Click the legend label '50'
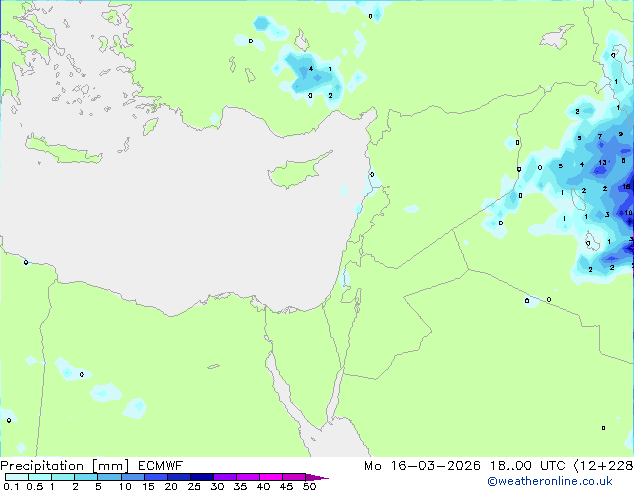 click(x=309, y=486)
